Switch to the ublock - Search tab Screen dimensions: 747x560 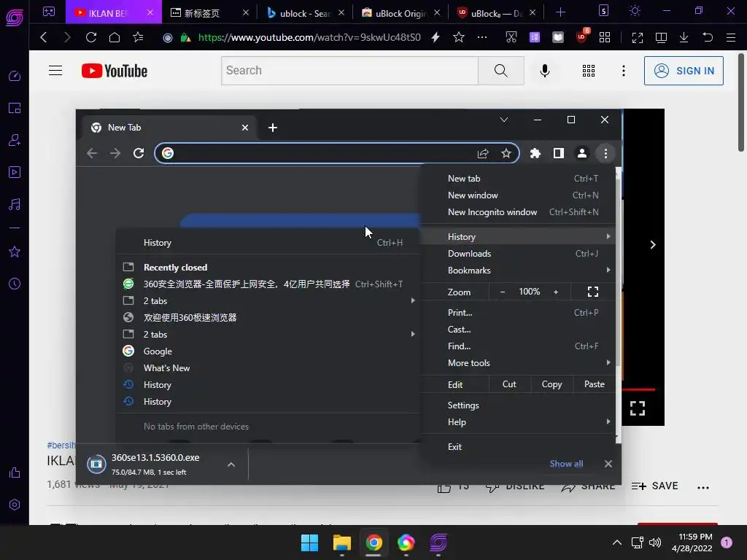[x=306, y=13]
